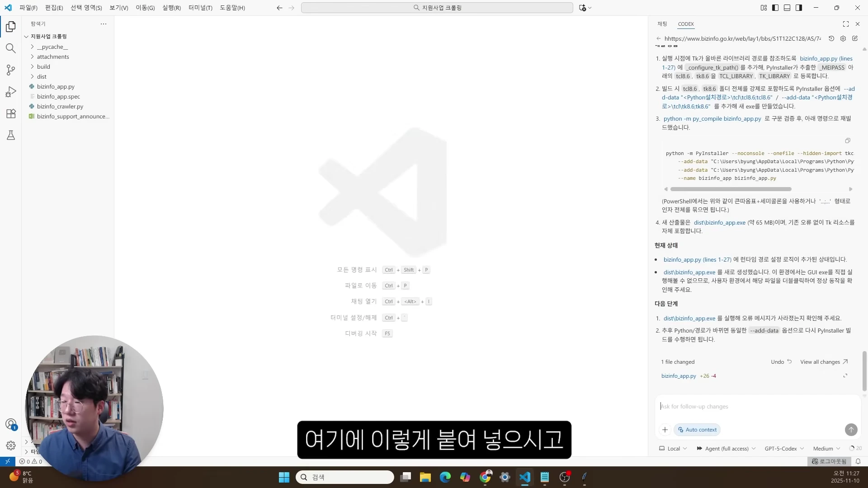Open explorer more actions ellipsis
868x488 pixels.
[x=104, y=24]
